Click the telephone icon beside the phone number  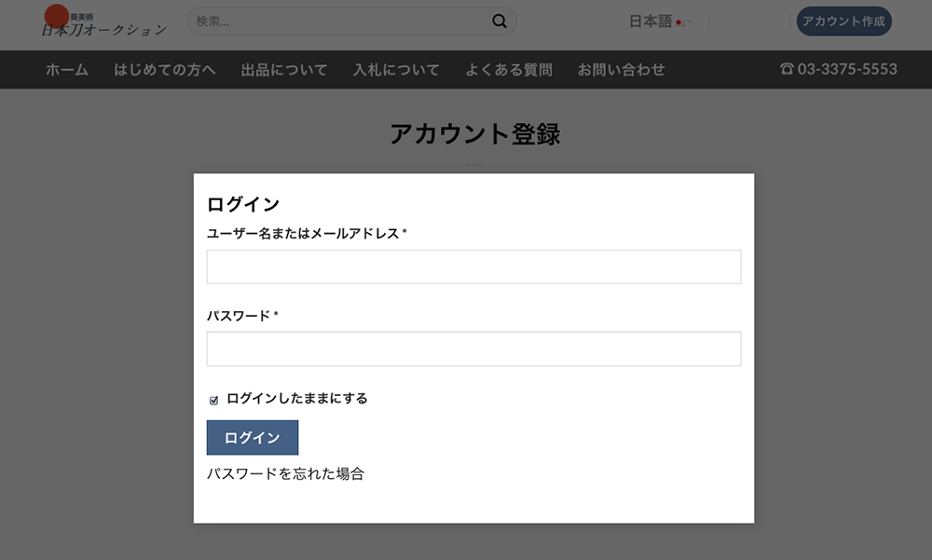(x=787, y=69)
